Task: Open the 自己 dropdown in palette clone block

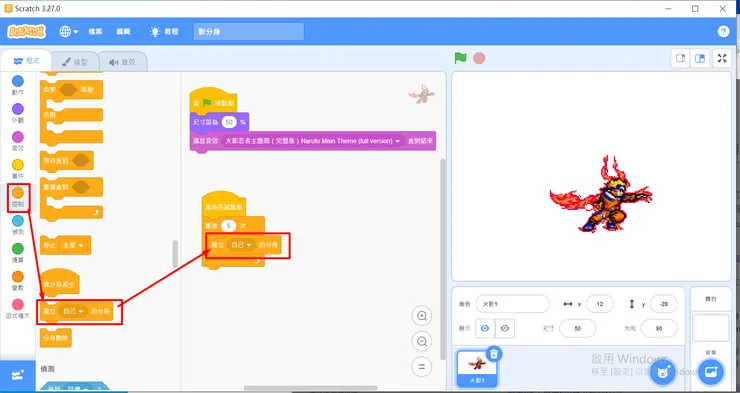Action: [73, 311]
